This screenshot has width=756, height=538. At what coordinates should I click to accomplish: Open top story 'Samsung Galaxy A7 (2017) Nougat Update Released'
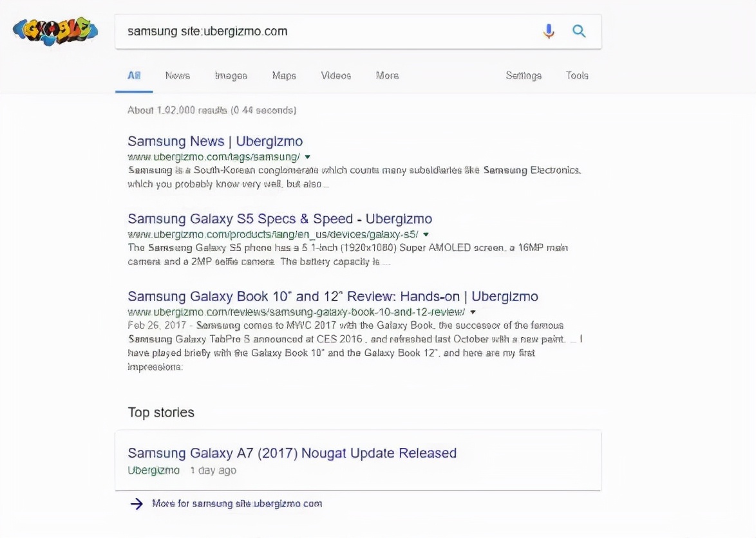click(x=292, y=453)
